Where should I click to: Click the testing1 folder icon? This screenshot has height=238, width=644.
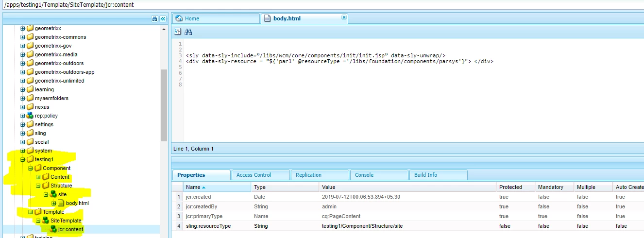30,159
